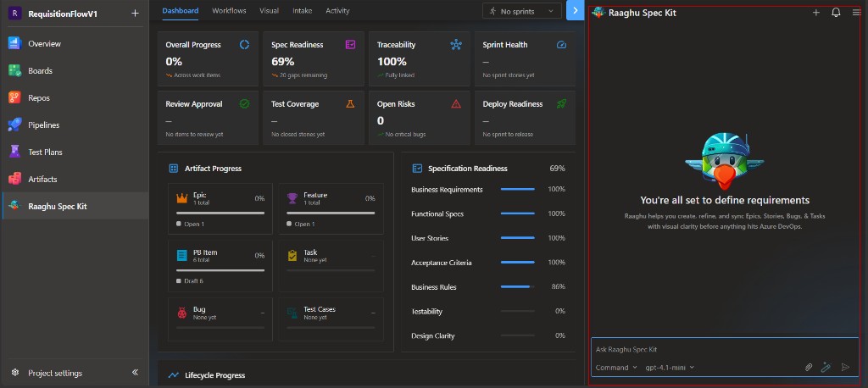This screenshot has width=868, height=388.
Task: Select the Raaghu Spec Kit sidebar item
Action: [75, 207]
